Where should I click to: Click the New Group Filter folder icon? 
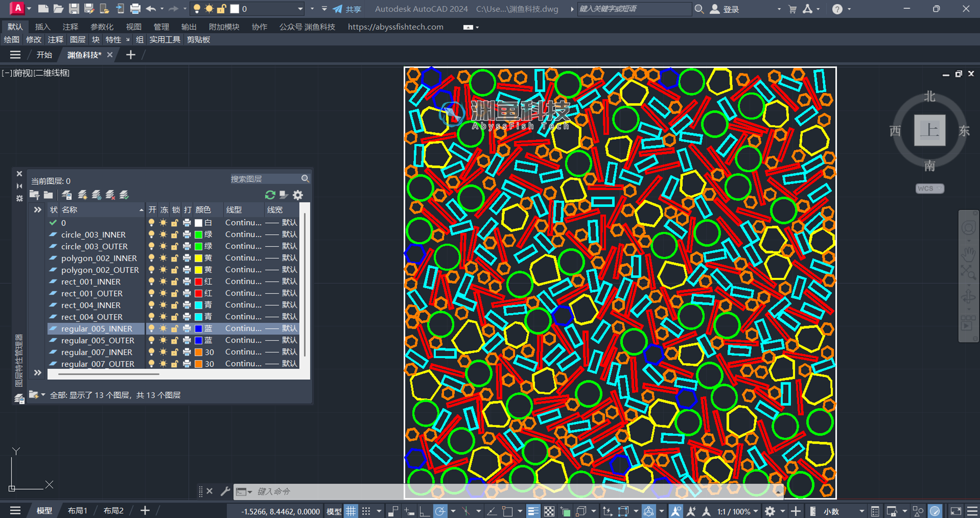click(48, 195)
